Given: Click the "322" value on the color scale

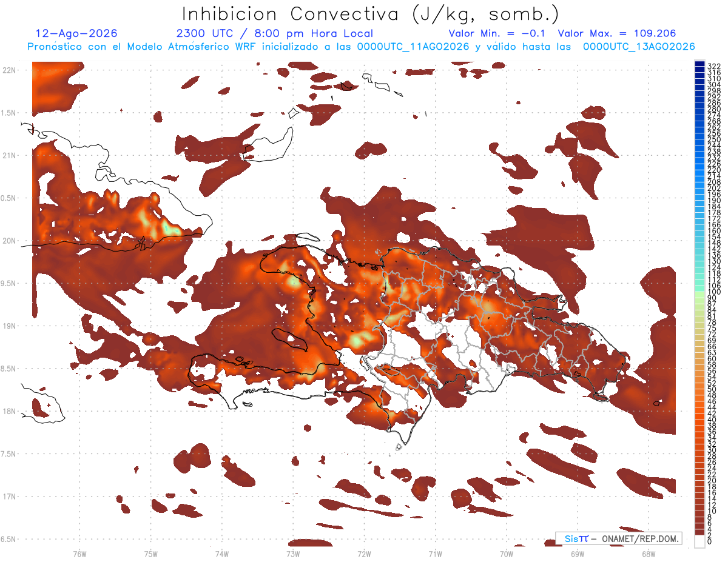Looking at the screenshot, I should 713,66.
